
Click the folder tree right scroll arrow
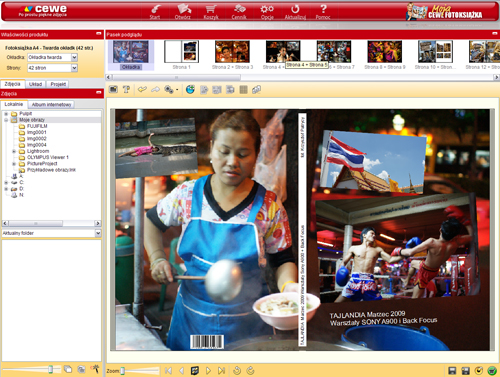pos(98,223)
